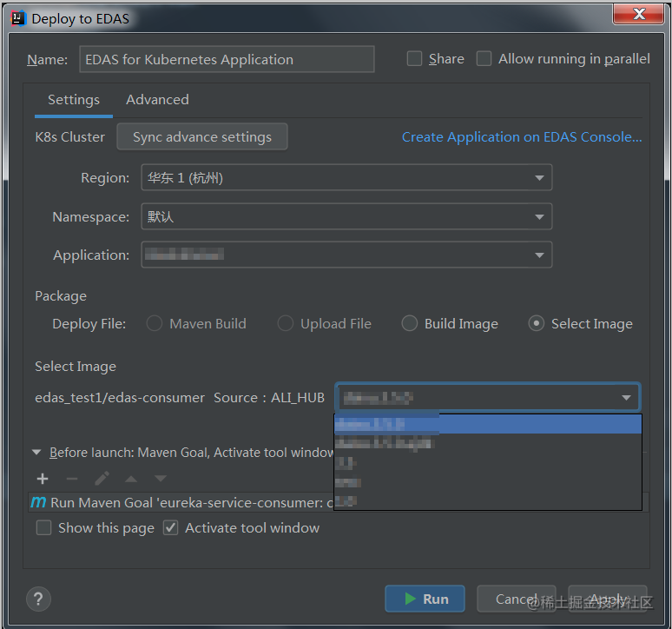
Task: Check Allow running in parallel
Action: click(x=484, y=59)
